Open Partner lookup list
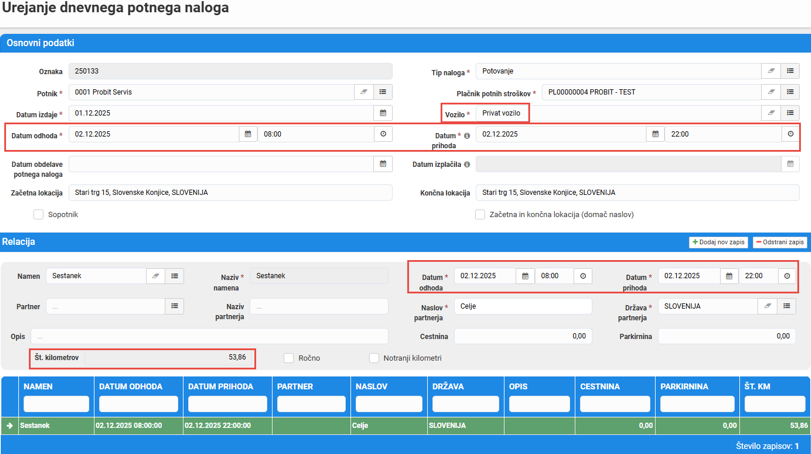Screen dimensions: 811x454 175,306
